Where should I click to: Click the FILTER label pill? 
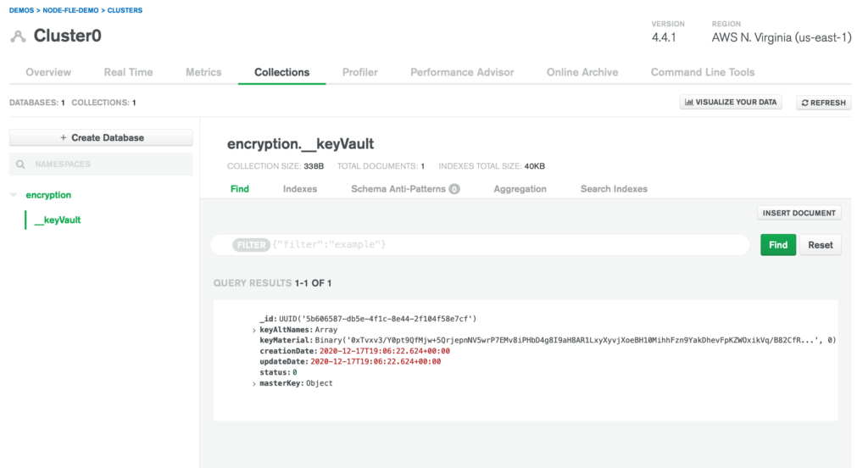click(251, 245)
